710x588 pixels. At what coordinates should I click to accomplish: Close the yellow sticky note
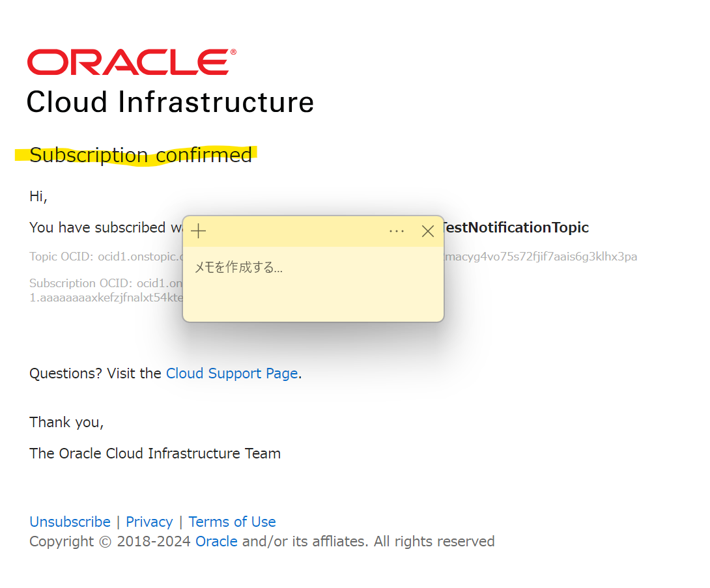(428, 231)
